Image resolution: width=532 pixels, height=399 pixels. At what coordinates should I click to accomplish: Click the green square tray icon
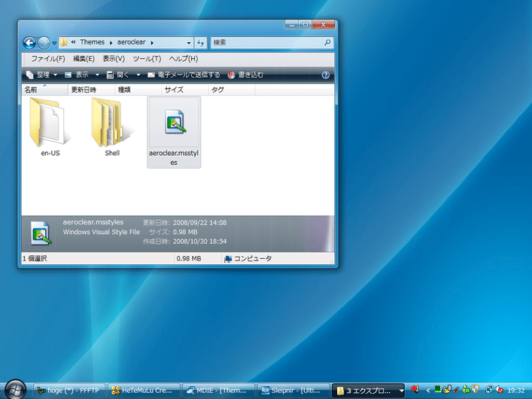(438, 388)
